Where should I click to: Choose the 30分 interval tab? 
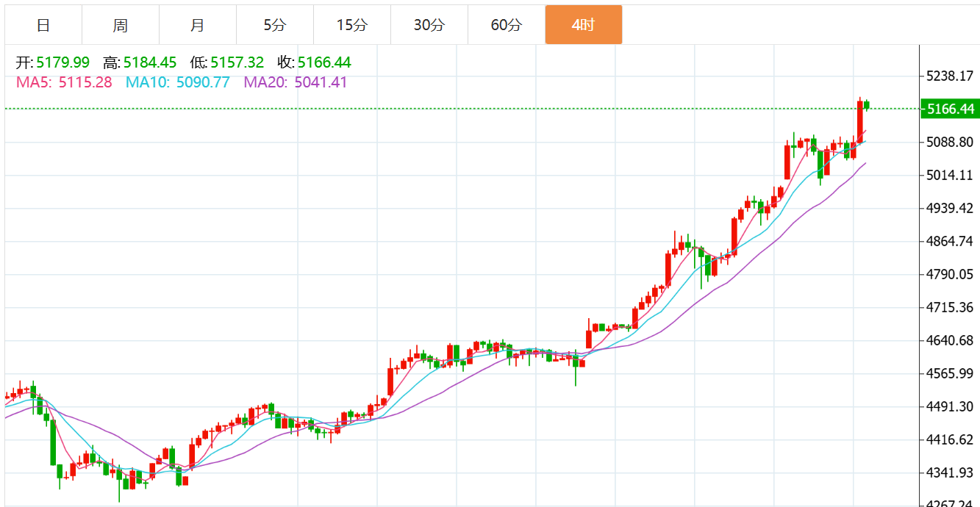[429, 25]
